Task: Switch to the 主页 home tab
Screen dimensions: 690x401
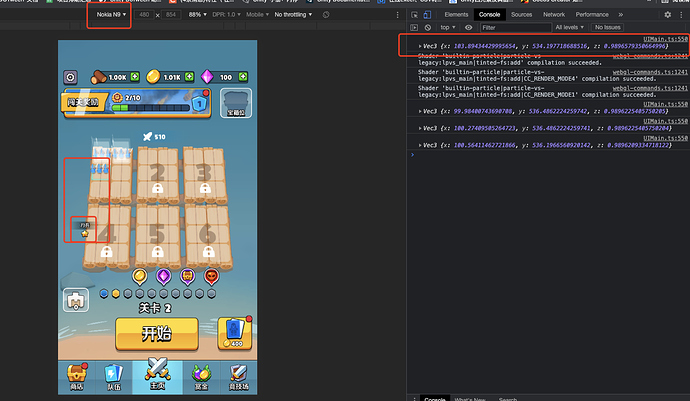Action: point(157,375)
